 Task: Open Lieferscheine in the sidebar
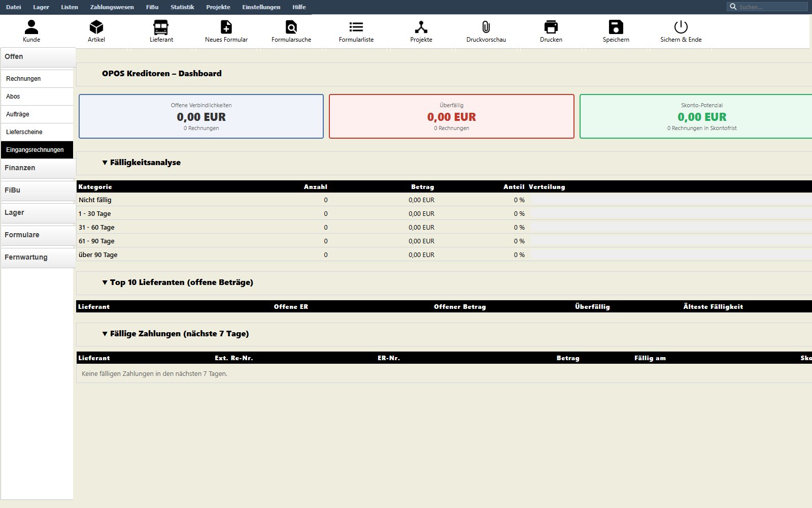pos(37,132)
